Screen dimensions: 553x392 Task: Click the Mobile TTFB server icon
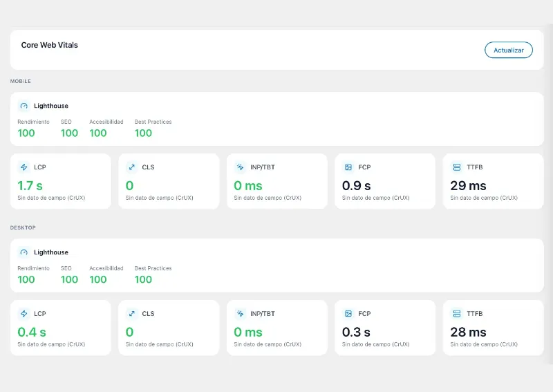(x=457, y=167)
